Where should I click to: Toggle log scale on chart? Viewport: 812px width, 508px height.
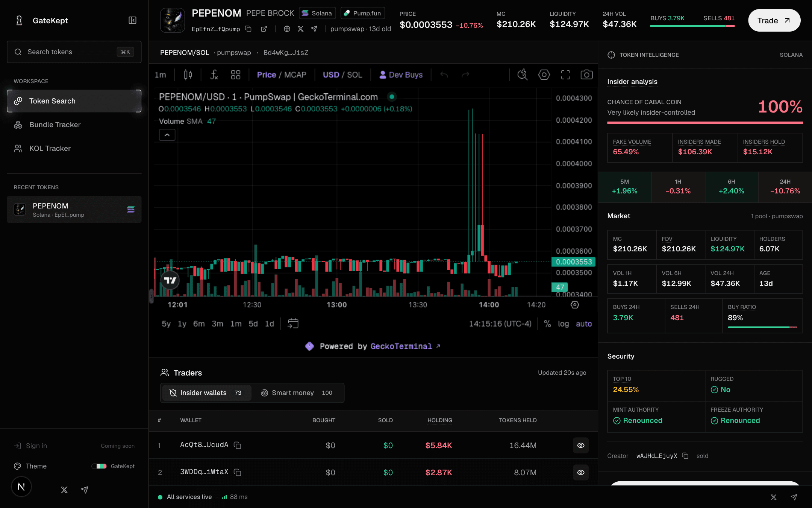point(563,324)
